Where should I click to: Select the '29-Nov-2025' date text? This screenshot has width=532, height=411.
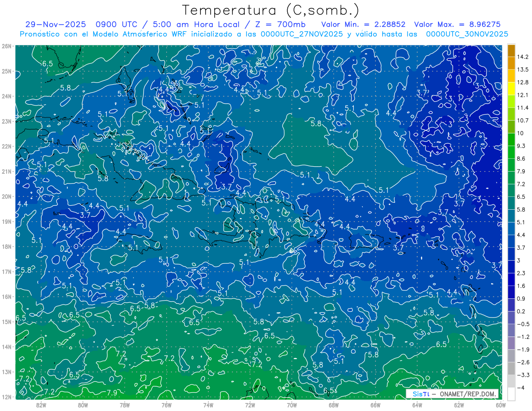click(x=55, y=24)
